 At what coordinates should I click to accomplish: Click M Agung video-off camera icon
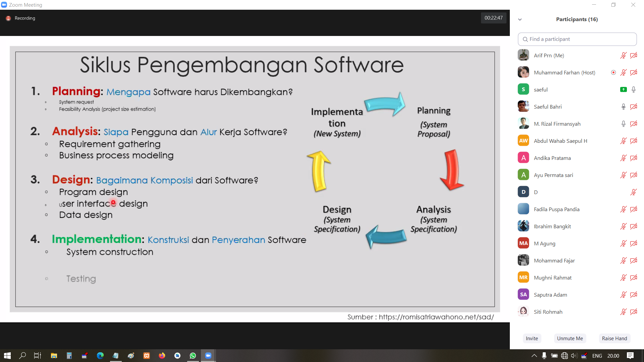click(634, 243)
